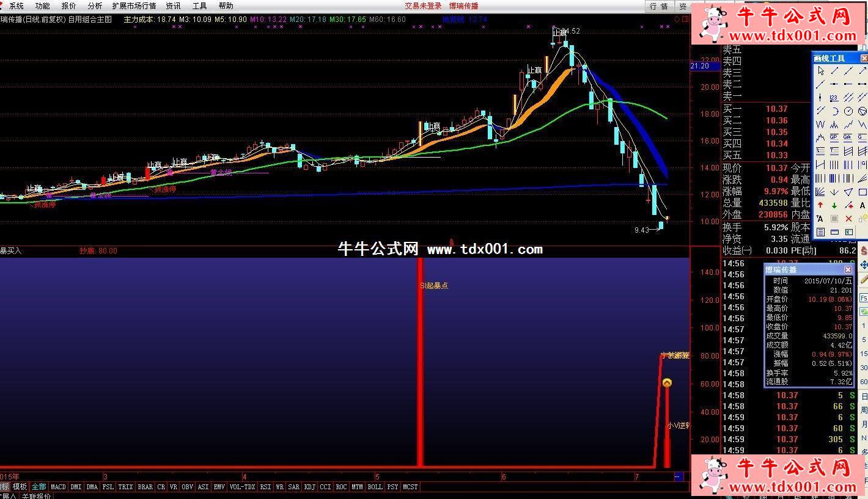This screenshot has width=868, height=499.
Task: Select the circumscribed circle tool
Action: click(862, 111)
